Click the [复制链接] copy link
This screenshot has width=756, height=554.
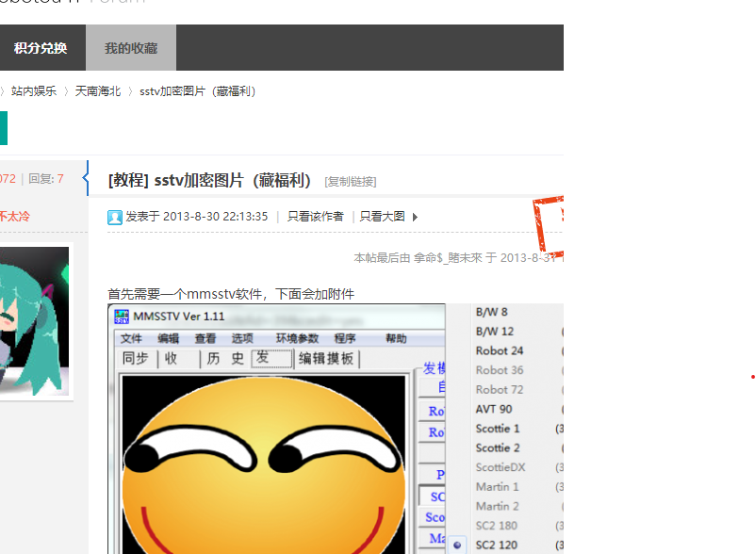coord(351,182)
